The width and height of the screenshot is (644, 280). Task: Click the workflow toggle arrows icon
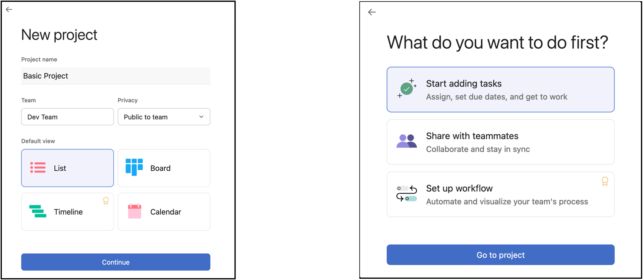click(x=407, y=193)
